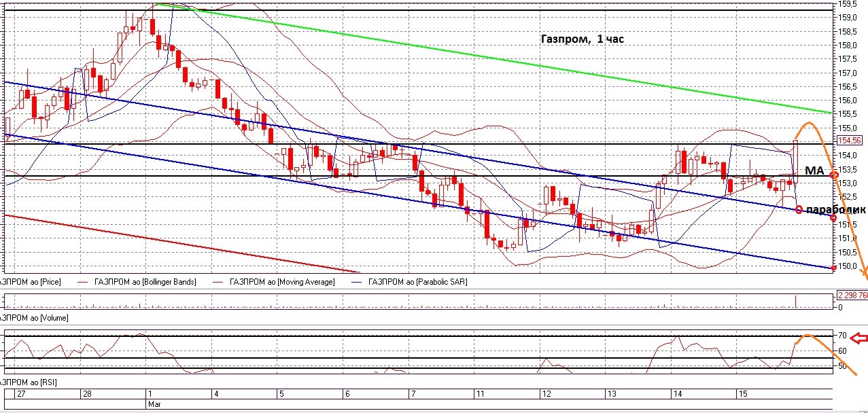This screenshot has height=413, width=868.
Task: Click the date label 6 on time axis
Action: [347, 394]
